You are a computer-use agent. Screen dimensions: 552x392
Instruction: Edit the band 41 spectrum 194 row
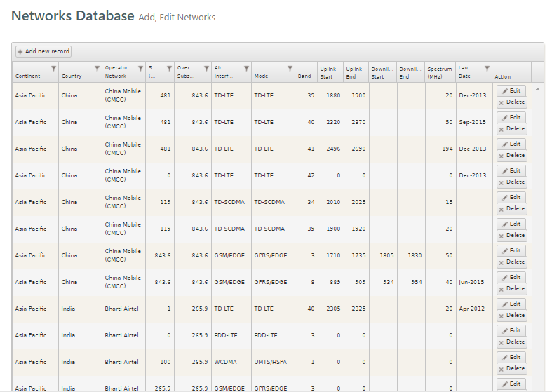[511, 144]
